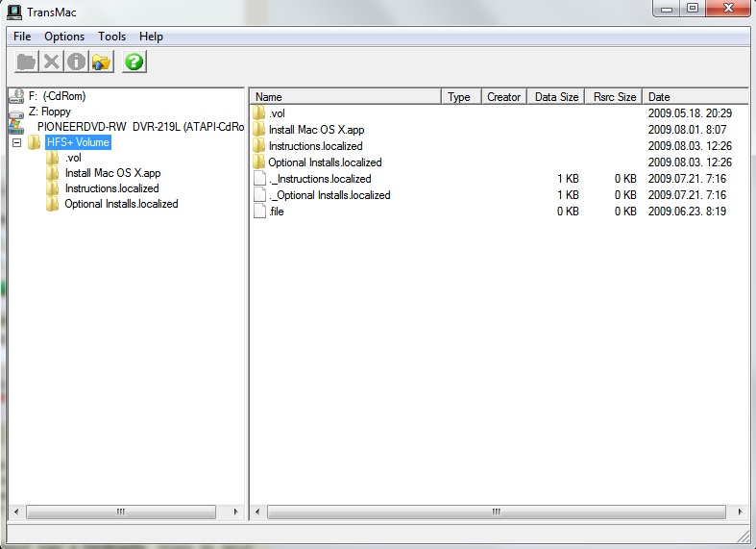Select .vol label in tree
Viewport: 756px width, 549px height.
coord(73,158)
